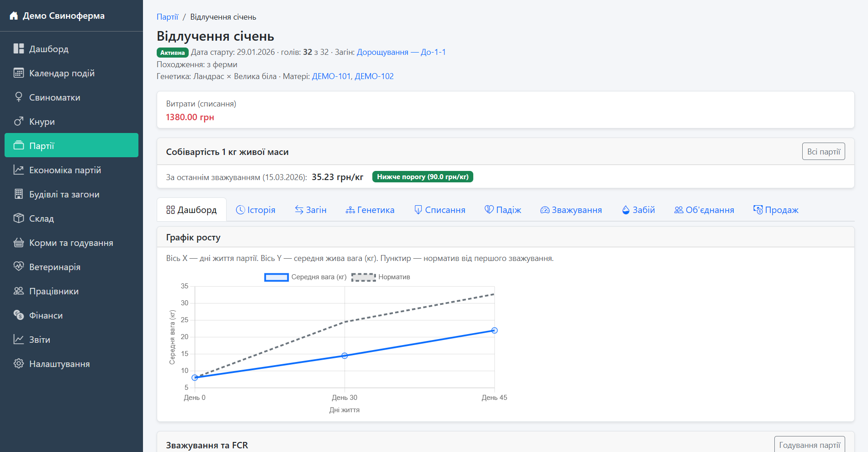868x452 pixels.
Task: Click the Свиноматки female symbol icon
Action: pos(19,97)
